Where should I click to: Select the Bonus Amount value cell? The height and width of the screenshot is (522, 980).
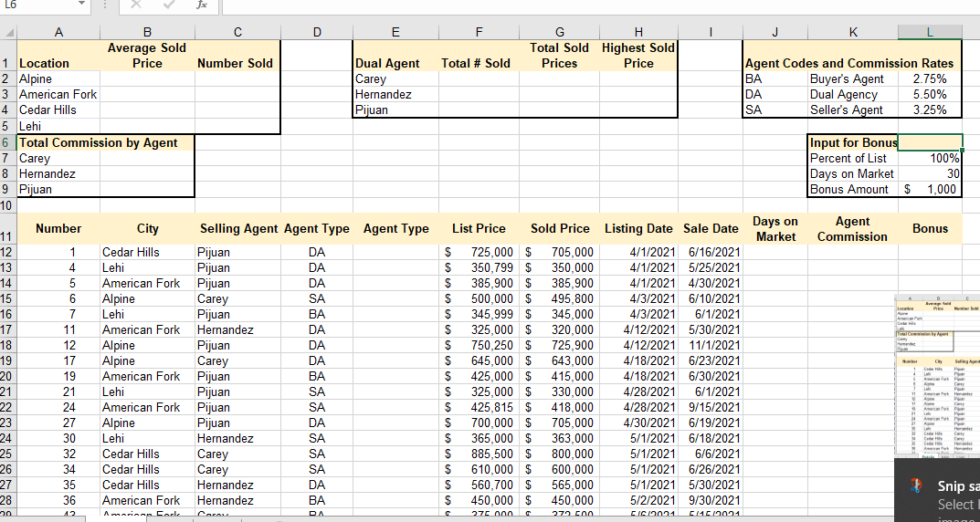pos(930,189)
